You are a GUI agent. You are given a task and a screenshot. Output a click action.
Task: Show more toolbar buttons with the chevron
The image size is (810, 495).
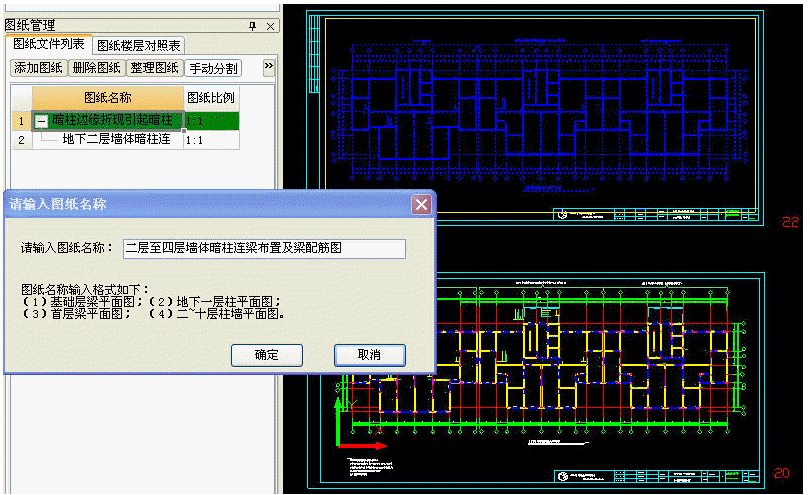click(268, 67)
